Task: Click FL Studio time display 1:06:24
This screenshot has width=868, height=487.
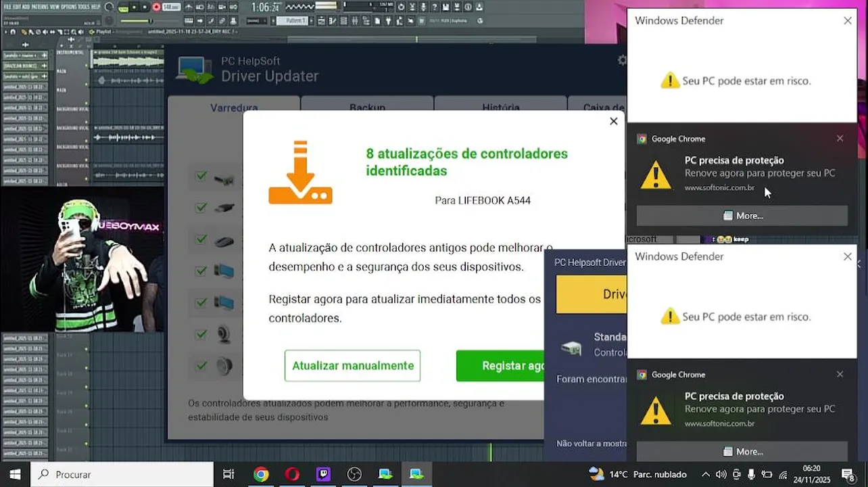Action: (265, 7)
